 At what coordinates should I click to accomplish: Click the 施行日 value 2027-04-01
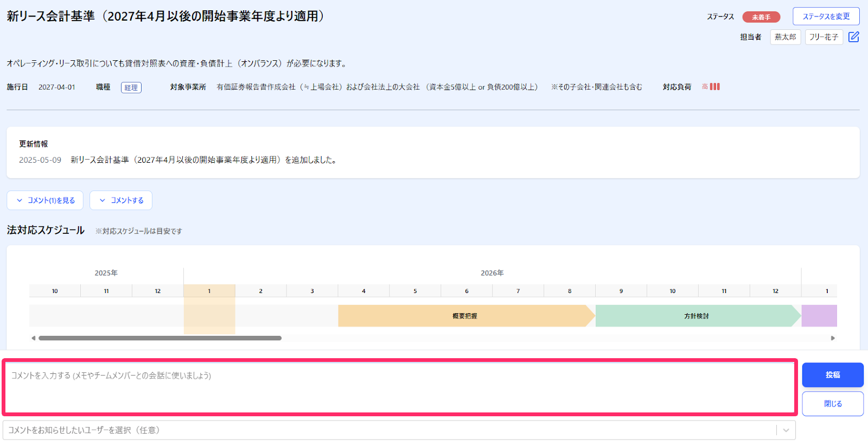click(57, 87)
